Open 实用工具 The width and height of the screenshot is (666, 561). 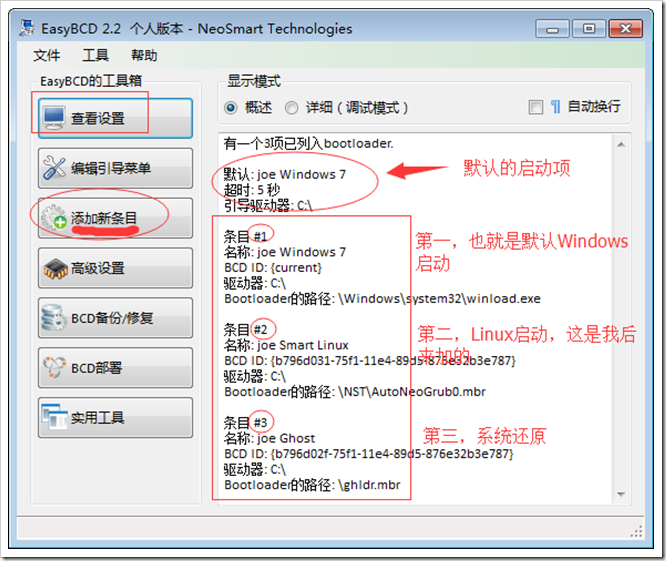(x=115, y=417)
